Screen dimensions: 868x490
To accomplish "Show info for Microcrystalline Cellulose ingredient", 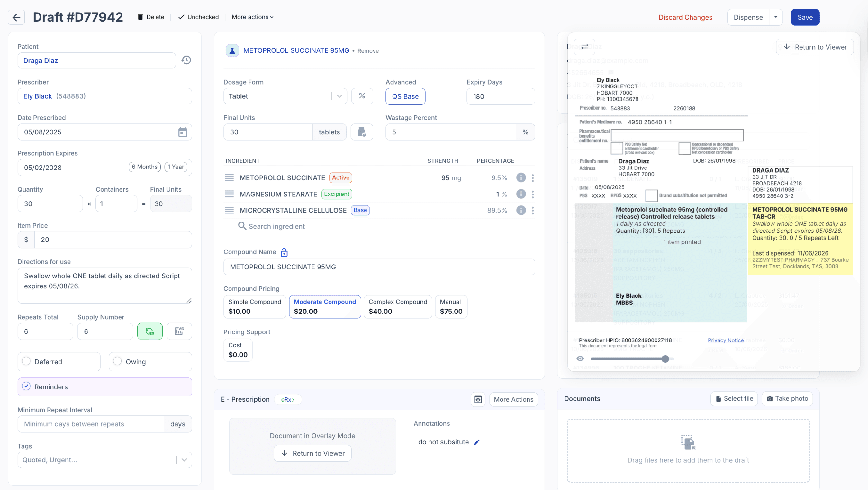I will tap(521, 210).
